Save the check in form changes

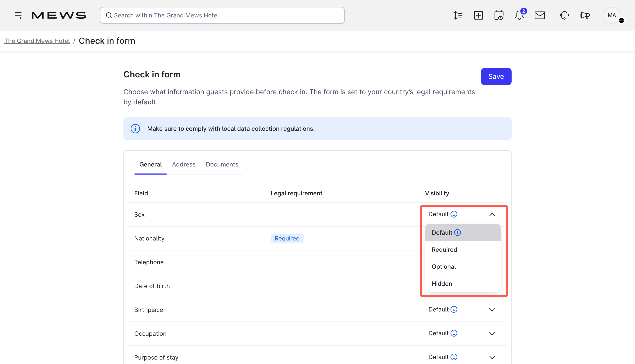pyautogui.click(x=496, y=77)
